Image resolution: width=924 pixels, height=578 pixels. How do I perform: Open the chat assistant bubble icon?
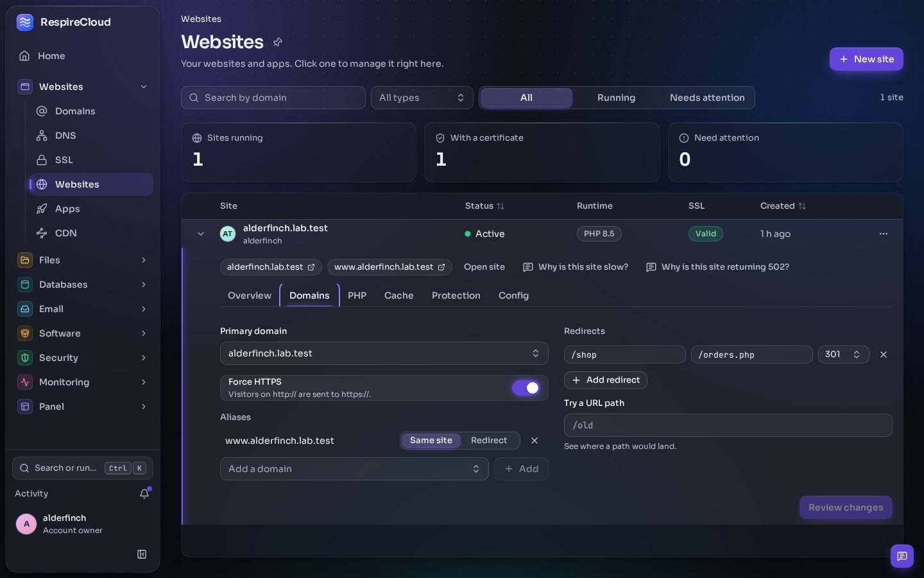point(902,556)
